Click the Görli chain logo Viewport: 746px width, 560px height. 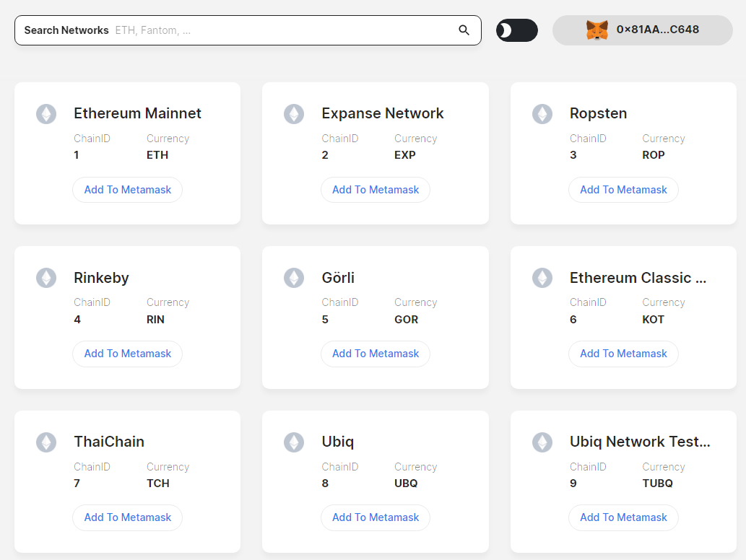coord(294,278)
